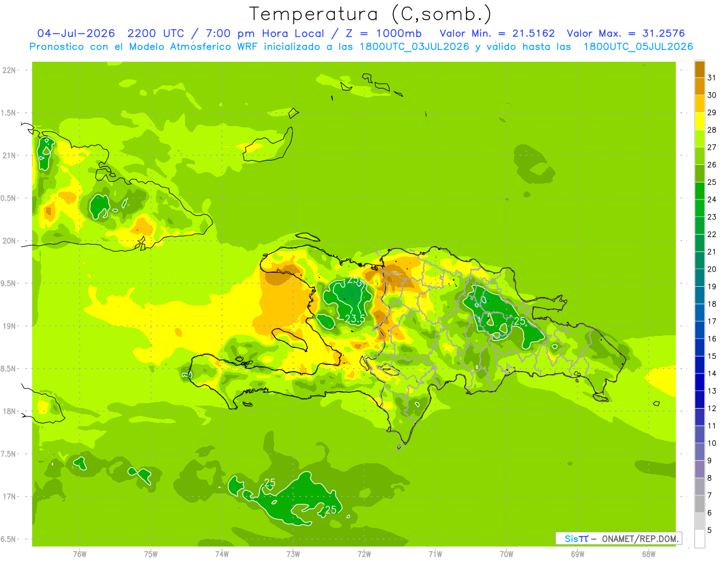This screenshot has width=728, height=562.
Task: Click the 22N latitude label
Action: coord(9,70)
